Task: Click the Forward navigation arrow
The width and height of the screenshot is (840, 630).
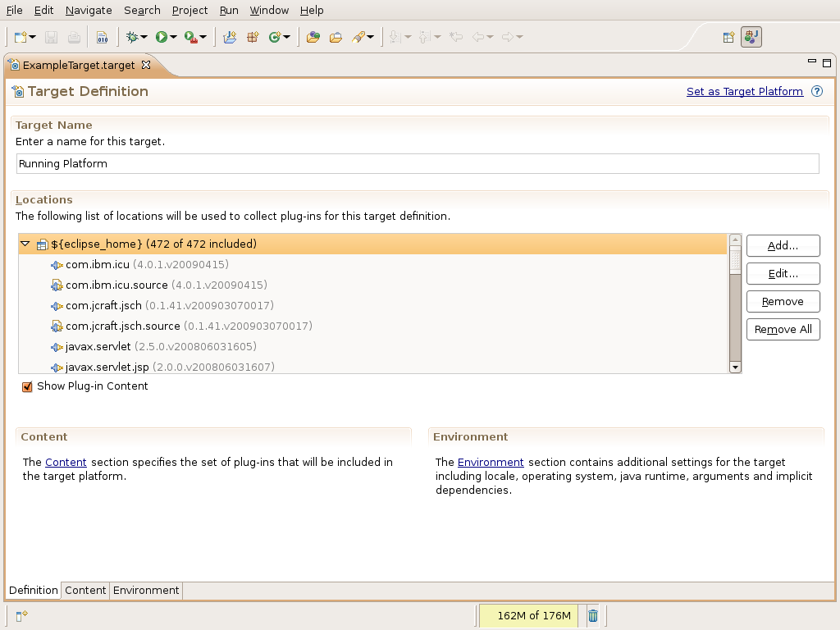Action: [x=507, y=37]
